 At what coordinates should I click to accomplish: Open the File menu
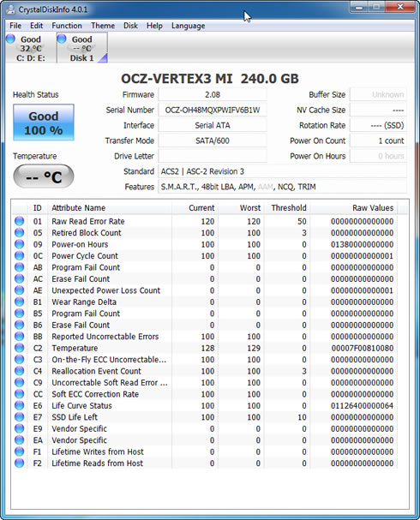[15, 26]
